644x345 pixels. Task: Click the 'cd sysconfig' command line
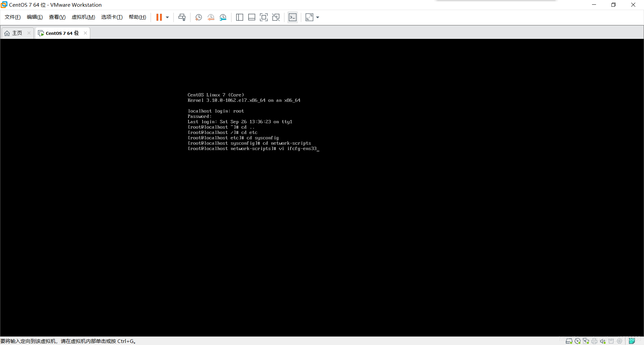(x=233, y=138)
